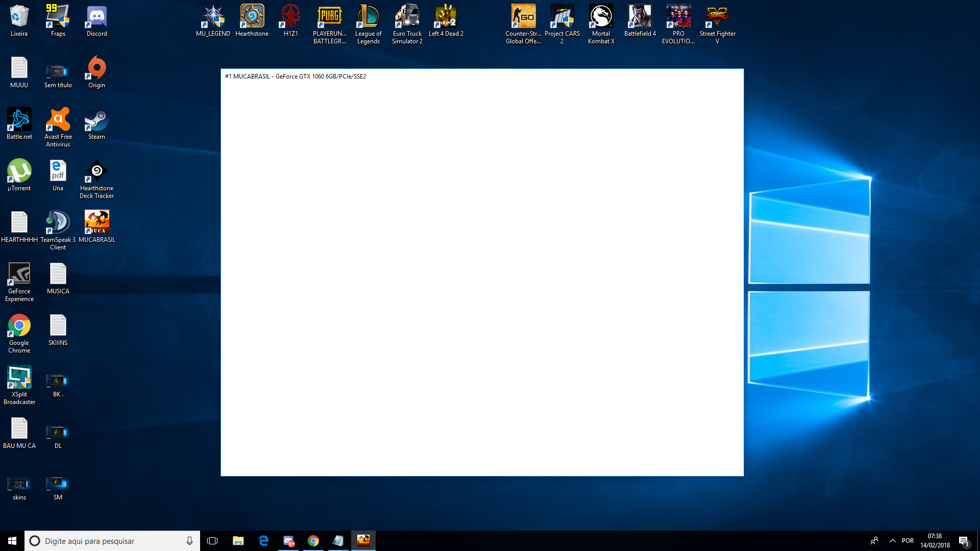The height and width of the screenshot is (551, 980).
Task: Click the Hearthstone game shortcut
Action: (252, 21)
